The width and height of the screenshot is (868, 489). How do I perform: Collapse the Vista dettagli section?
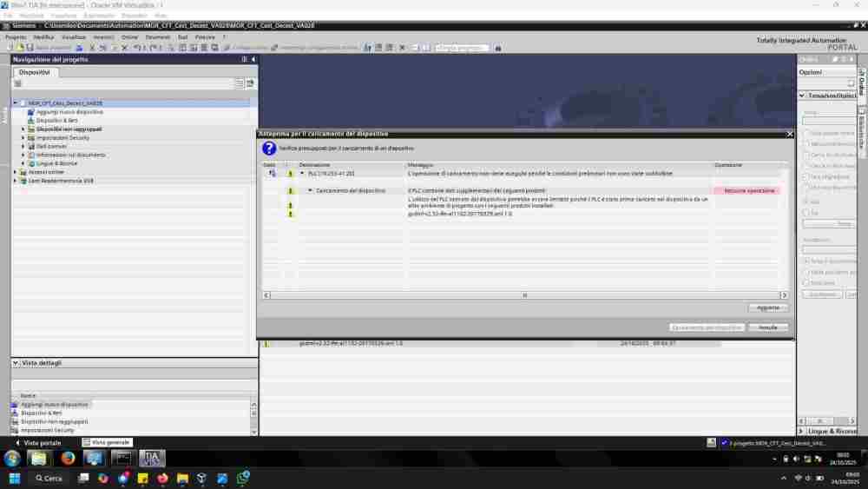(16, 362)
